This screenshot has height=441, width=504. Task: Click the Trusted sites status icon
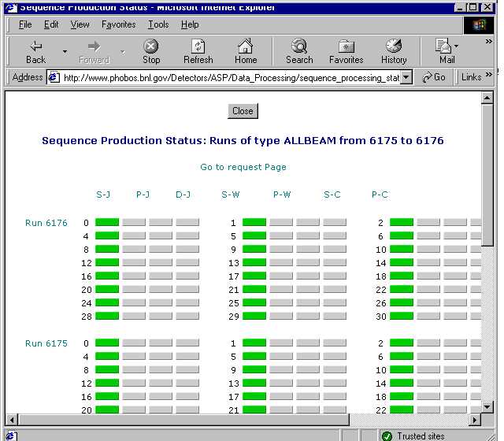click(387, 435)
